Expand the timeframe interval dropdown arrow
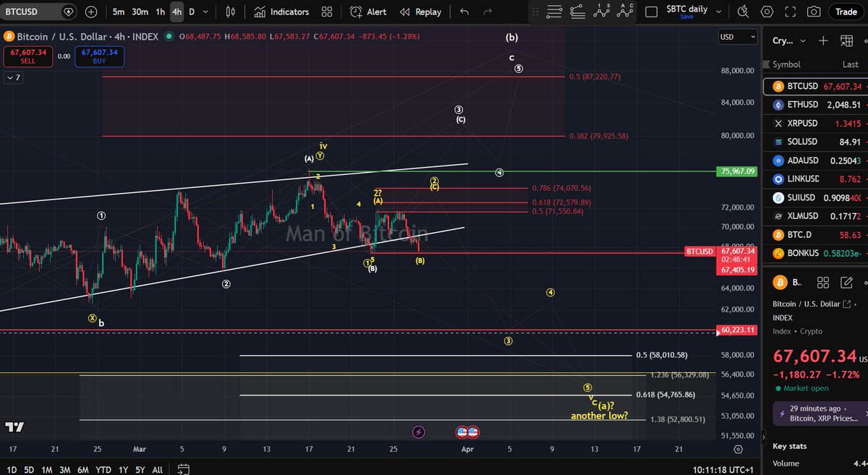This screenshot has height=475, width=868. coord(205,12)
